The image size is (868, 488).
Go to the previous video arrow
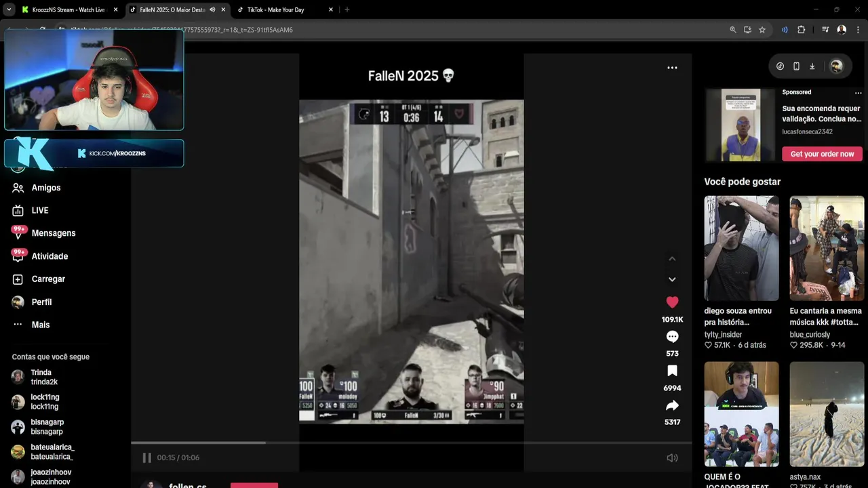pyautogui.click(x=672, y=259)
